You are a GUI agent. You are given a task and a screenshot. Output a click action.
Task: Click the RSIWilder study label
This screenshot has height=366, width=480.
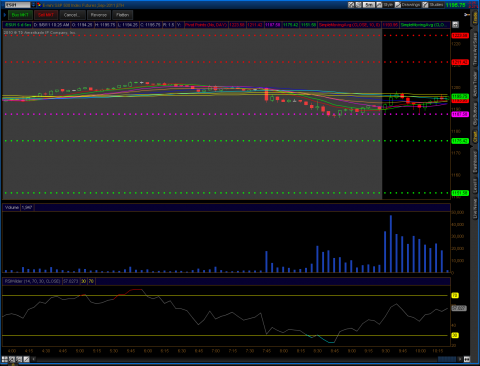click(x=32, y=281)
